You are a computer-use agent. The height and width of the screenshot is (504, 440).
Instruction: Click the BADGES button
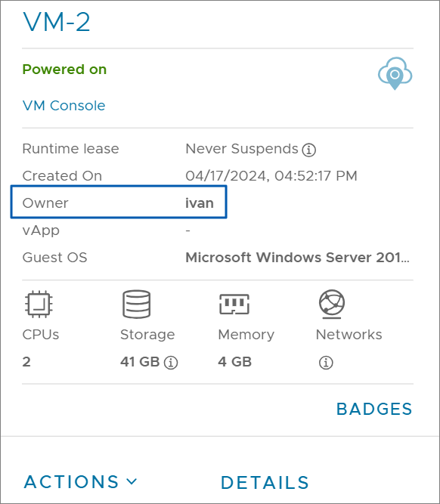[374, 410]
